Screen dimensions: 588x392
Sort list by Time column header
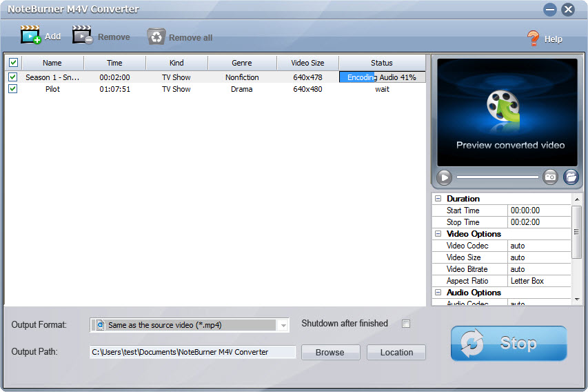[114, 63]
